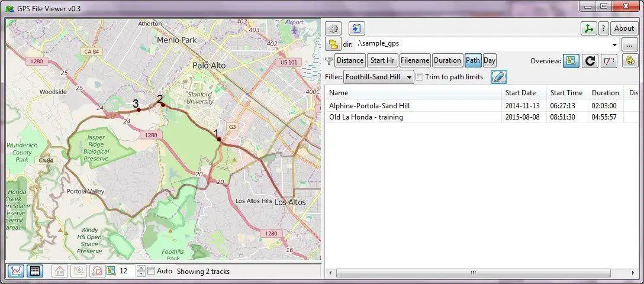This screenshot has height=284, width=644.
Task: Toggle the table list view icon
Action: [x=35, y=271]
